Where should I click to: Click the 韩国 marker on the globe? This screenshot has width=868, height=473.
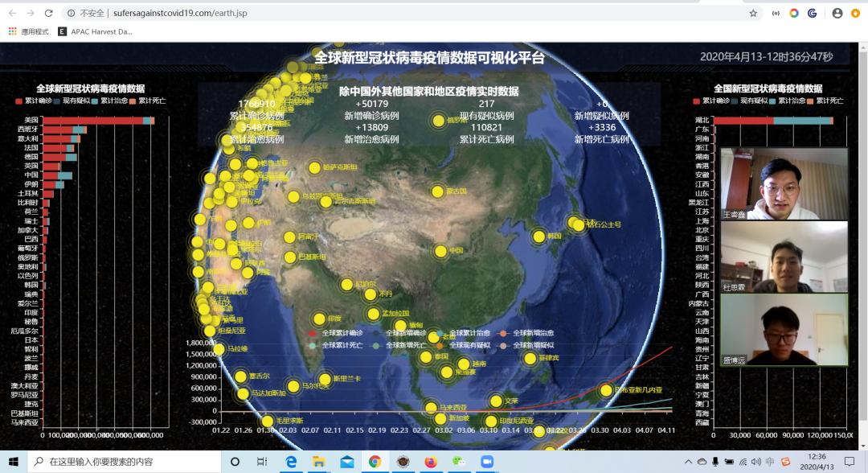click(x=537, y=236)
